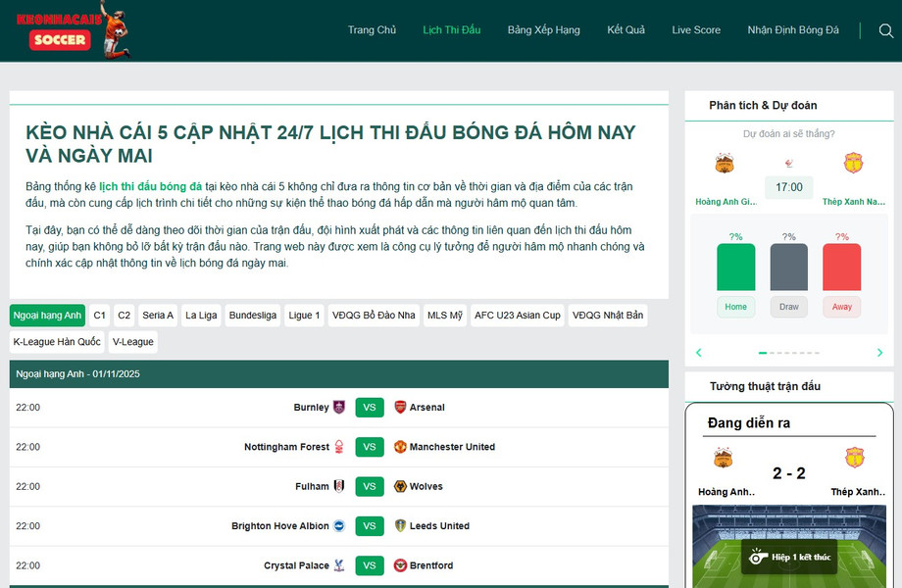
Task: Click VS button for Fulham vs Wolves
Action: (370, 486)
